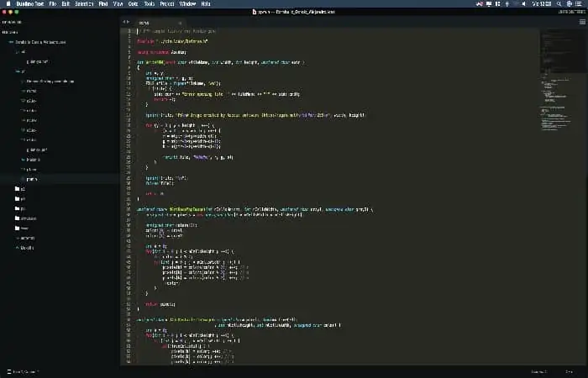Open the File menu
588x378 pixels.
pos(52,3)
